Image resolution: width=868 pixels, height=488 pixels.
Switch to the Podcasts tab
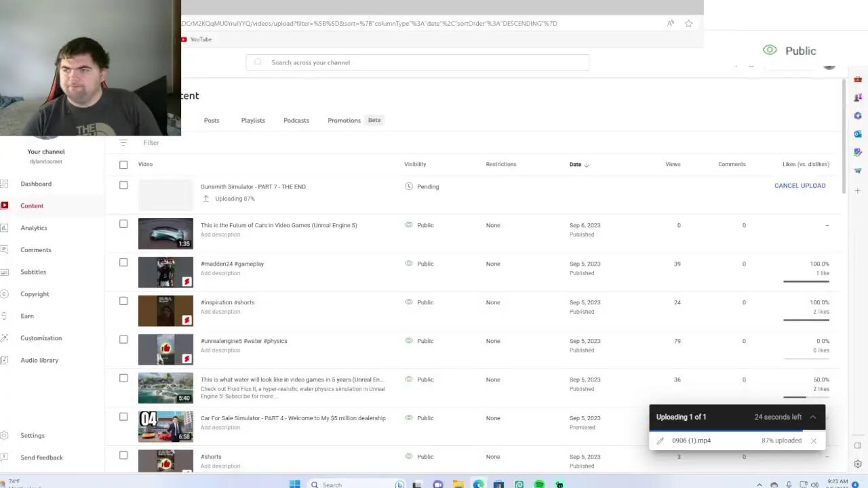tap(296, 120)
